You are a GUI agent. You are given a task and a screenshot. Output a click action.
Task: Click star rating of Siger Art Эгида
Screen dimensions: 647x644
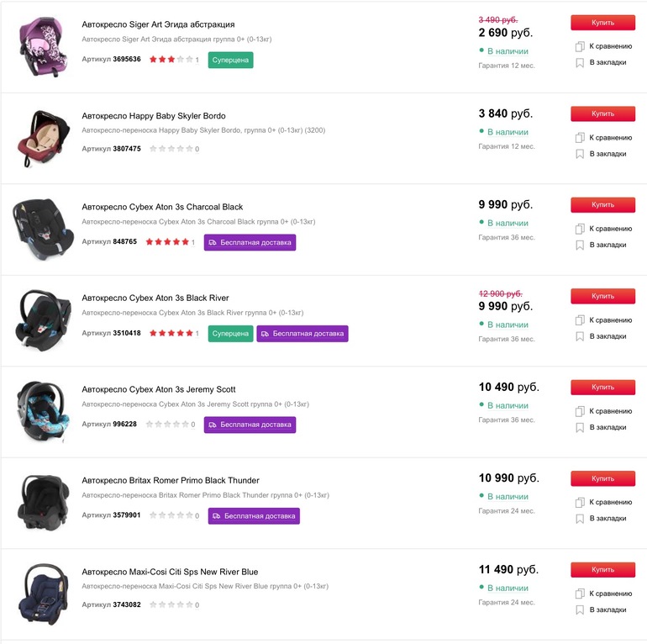click(171, 60)
